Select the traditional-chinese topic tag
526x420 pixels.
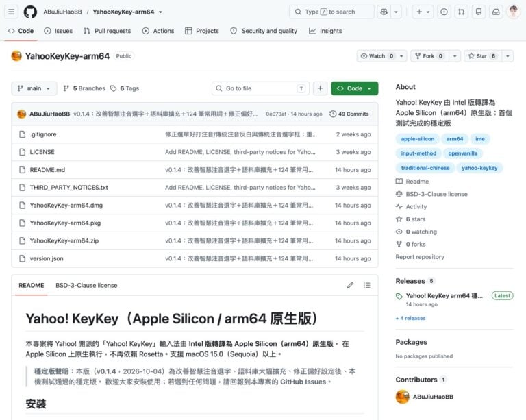point(425,168)
